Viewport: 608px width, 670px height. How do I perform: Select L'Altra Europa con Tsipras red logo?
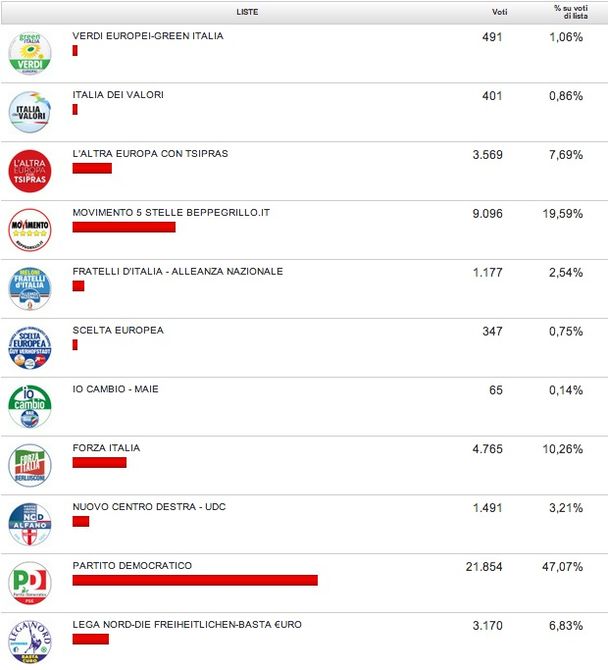tap(29, 171)
